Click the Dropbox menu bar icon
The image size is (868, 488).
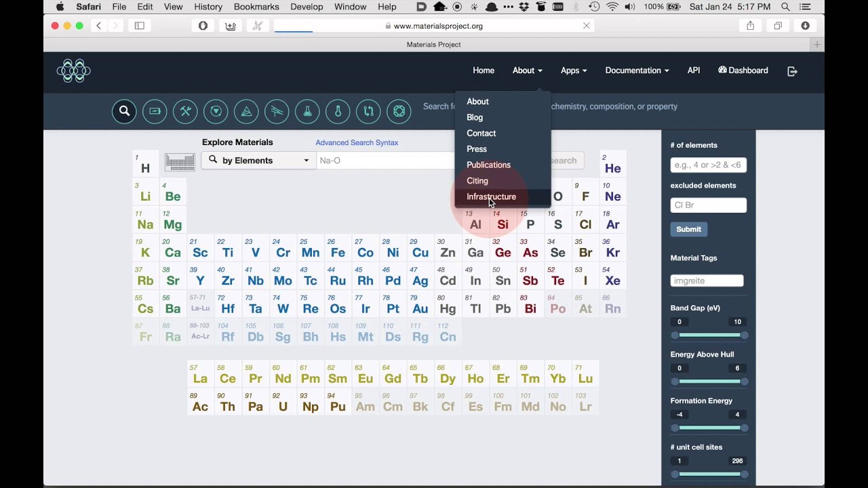(x=524, y=7)
